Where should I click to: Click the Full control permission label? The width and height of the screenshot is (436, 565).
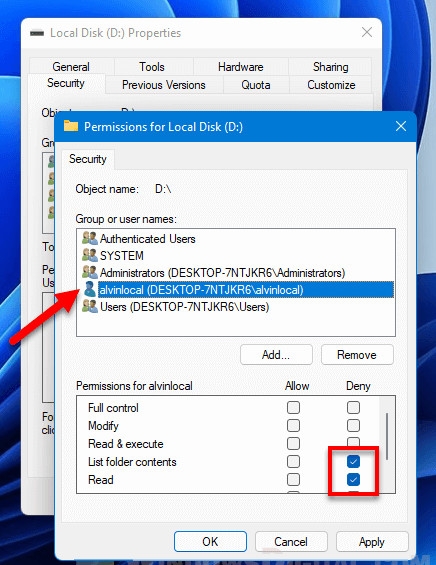point(113,408)
